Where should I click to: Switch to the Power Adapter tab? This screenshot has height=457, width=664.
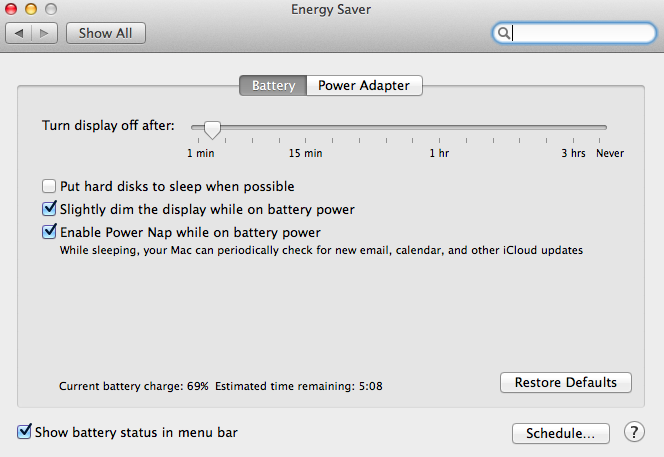364,86
